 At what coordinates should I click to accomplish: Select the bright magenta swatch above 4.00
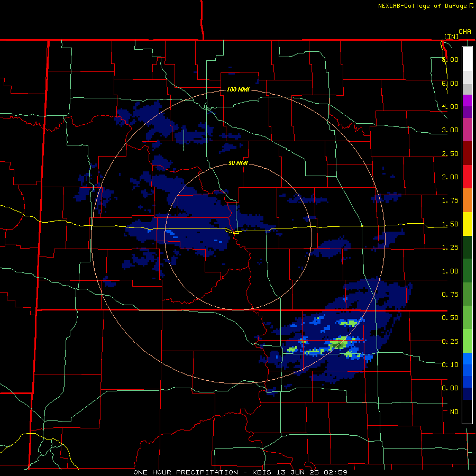(467, 100)
